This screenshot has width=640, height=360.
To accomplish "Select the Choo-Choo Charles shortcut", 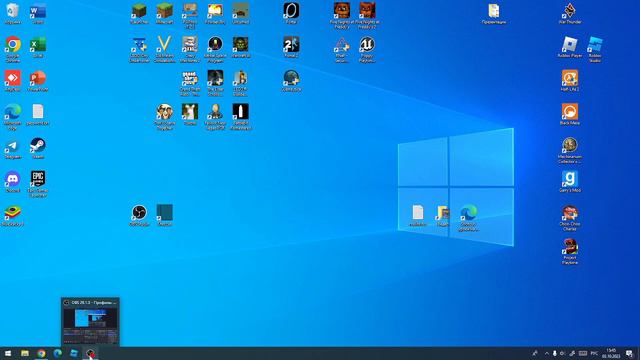I will pos(570,218).
